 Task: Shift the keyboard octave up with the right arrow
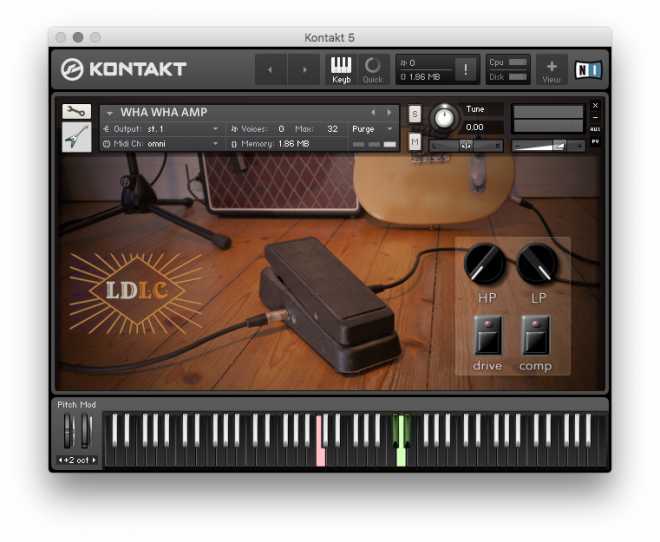[x=93, y=460]
